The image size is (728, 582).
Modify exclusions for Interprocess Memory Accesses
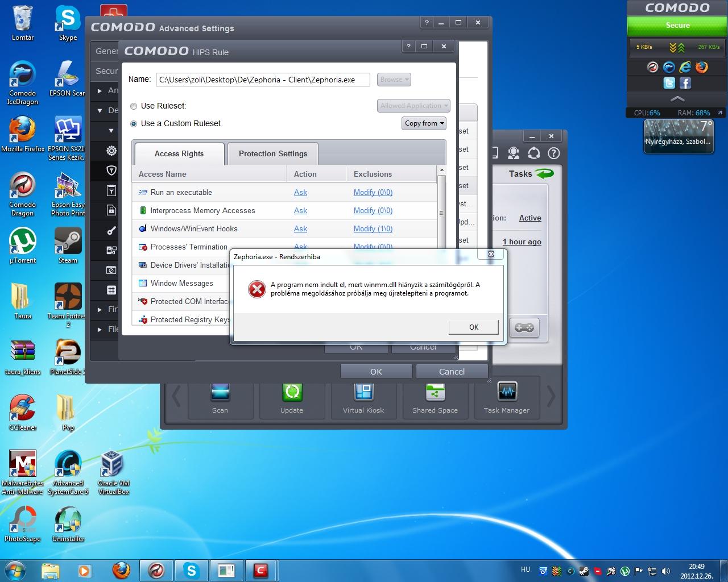coord(373,210)
